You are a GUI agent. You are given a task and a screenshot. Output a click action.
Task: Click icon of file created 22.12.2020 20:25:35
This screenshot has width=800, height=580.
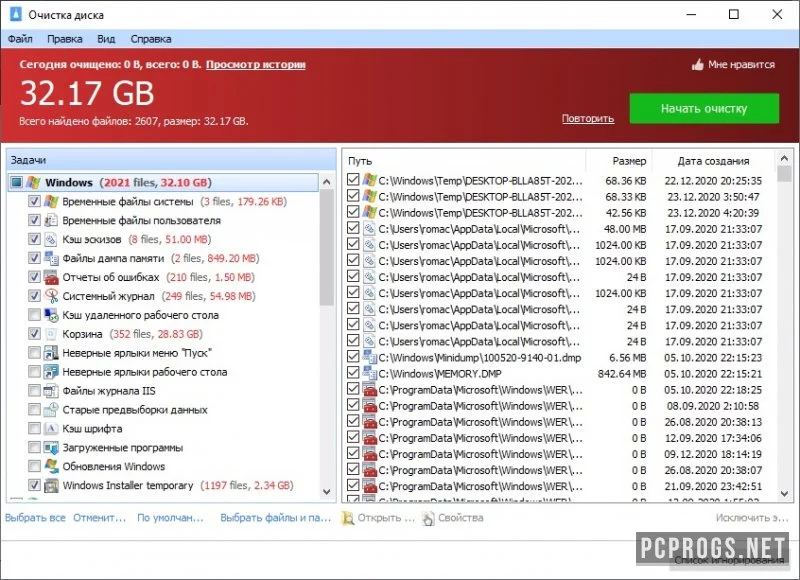(369, 180)
